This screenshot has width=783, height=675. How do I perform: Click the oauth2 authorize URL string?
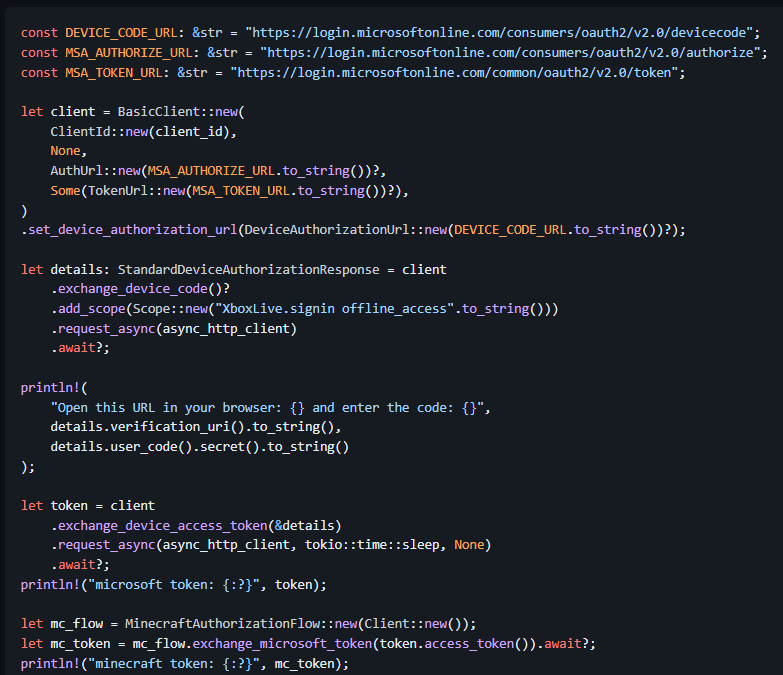pos(511,52)
